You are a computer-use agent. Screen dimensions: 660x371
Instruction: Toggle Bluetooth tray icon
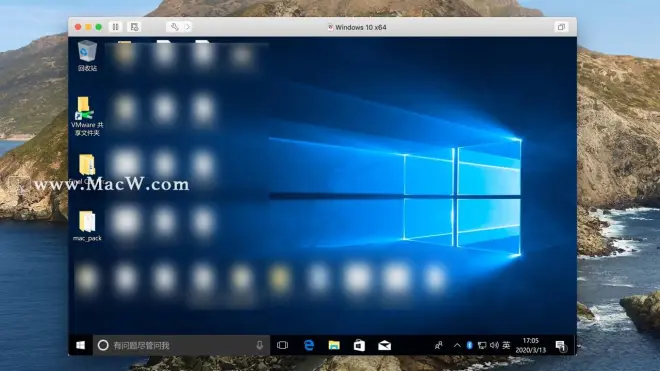pyautogui.click(x=469, y=345)
